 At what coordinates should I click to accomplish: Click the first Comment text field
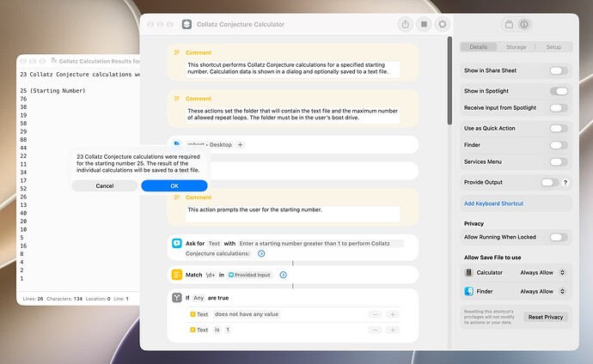click(293, 70)
